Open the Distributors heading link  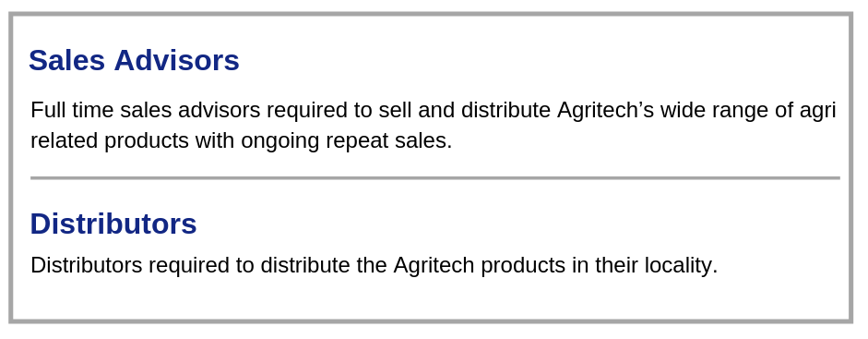pyautogui.click(x=113, y=224)
